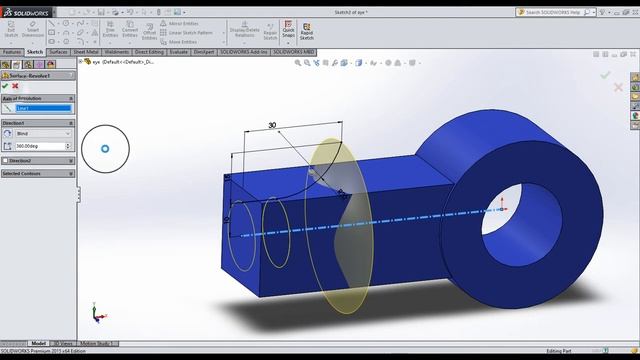Open the Appearances task pane icon

[635, 115]
